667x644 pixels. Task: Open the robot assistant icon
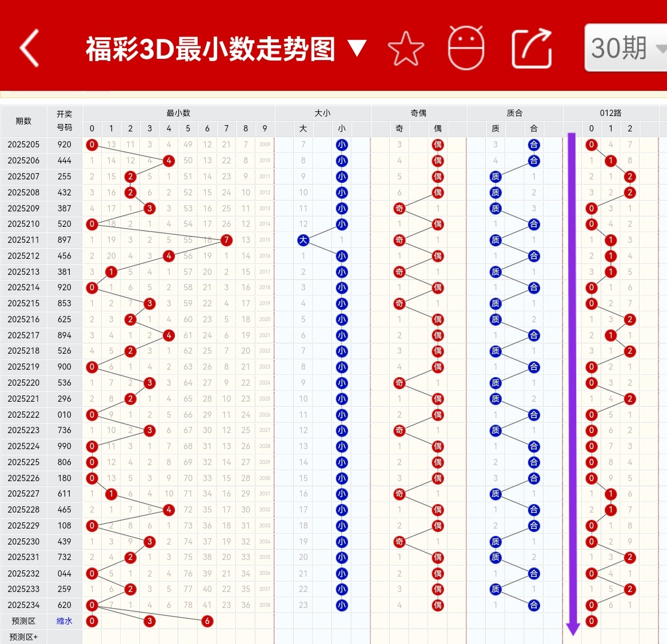(466, 47)
